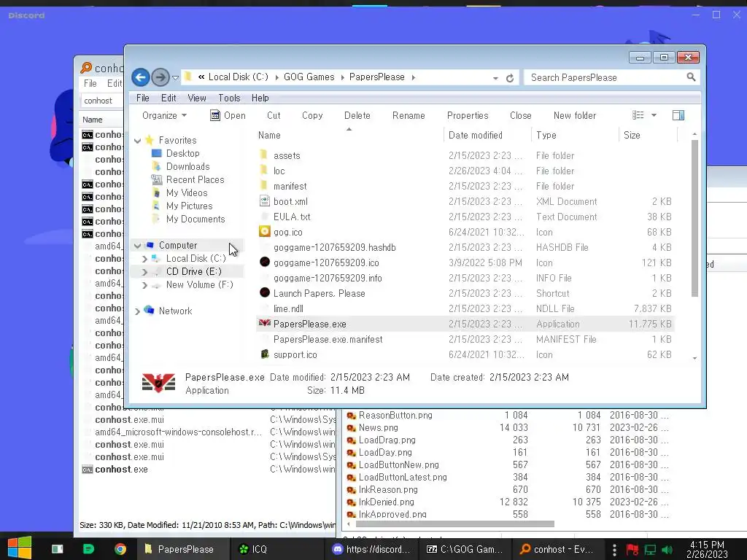The image size is (747, 560).
Task: Select the gog.ico file icon
Action: pyautogui.click(x=264, y=231)
